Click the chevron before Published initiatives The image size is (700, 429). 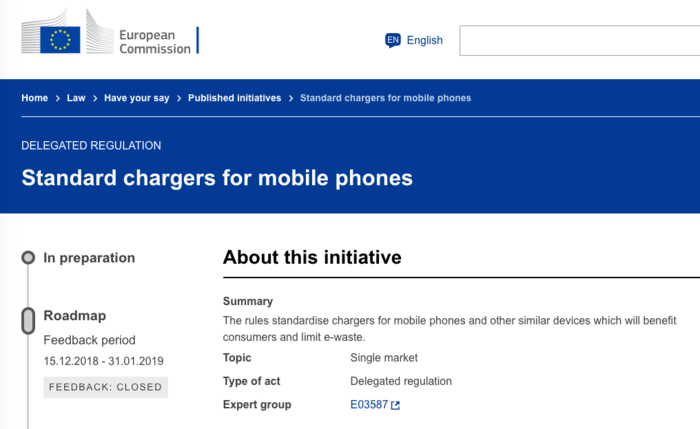click(179, 98)
